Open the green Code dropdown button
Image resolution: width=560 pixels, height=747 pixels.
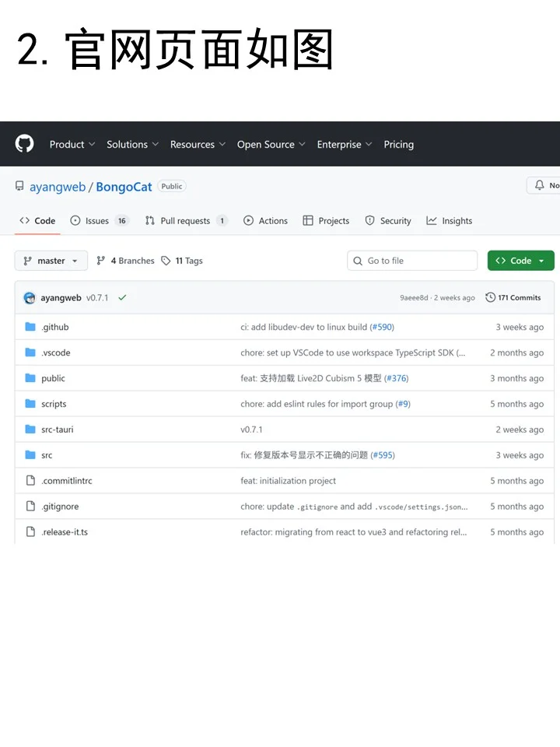click(520, 261)
